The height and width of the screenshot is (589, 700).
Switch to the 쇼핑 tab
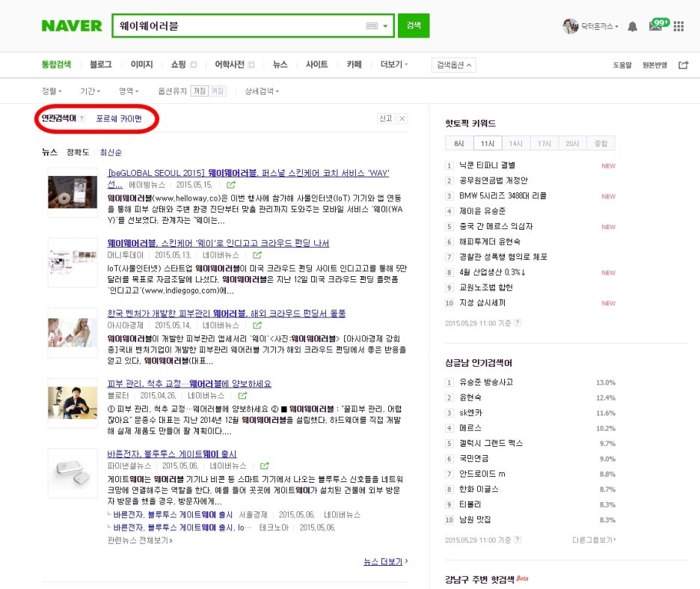click(179, 64)
